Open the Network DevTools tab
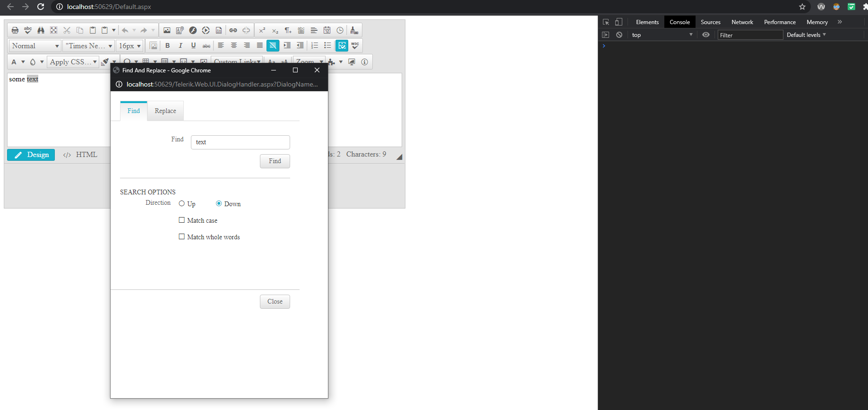Viewport: 868px width, 410px height. 742,22
